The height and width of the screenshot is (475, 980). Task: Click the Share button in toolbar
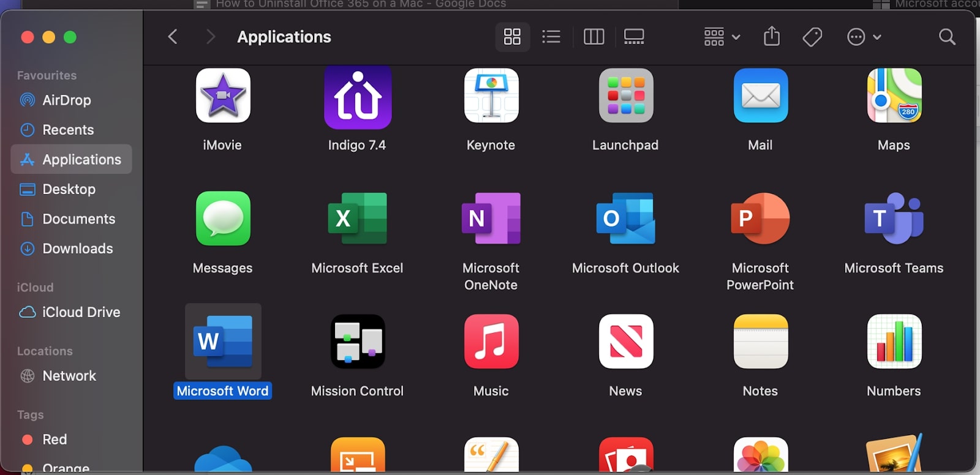click(x=772, y=36)
